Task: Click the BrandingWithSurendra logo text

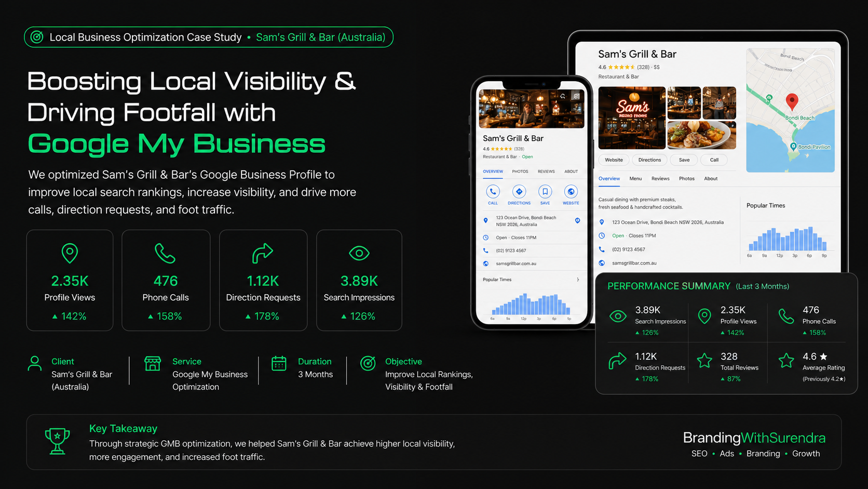Action: 754,438
